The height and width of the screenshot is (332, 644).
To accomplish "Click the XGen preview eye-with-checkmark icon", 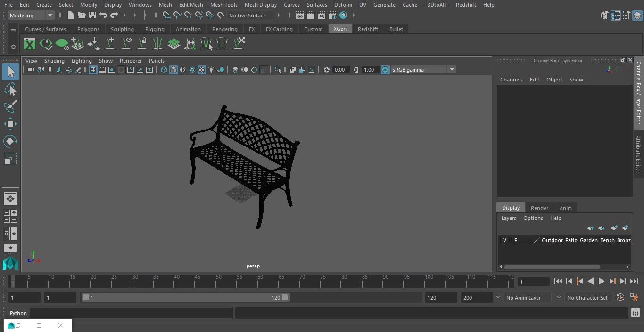I will 46,44.
